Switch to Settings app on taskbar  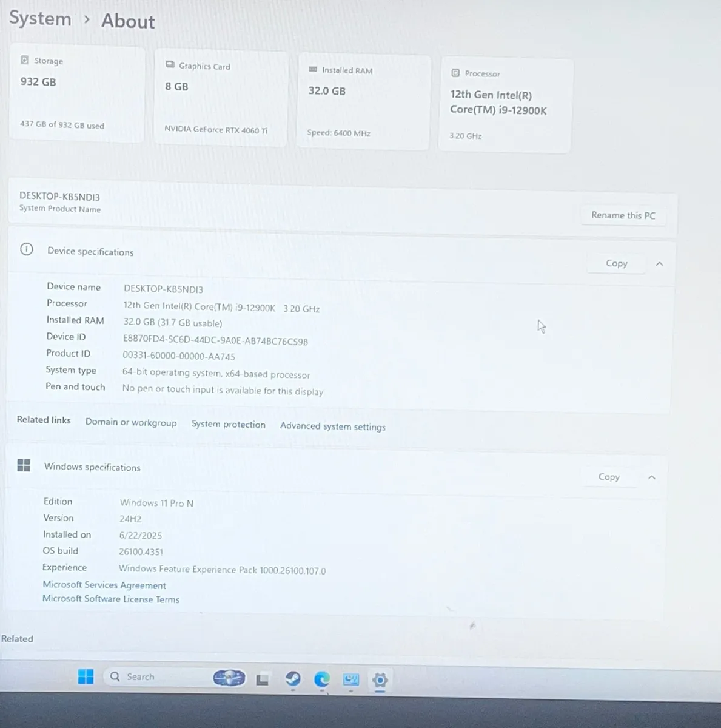point(380,680)
